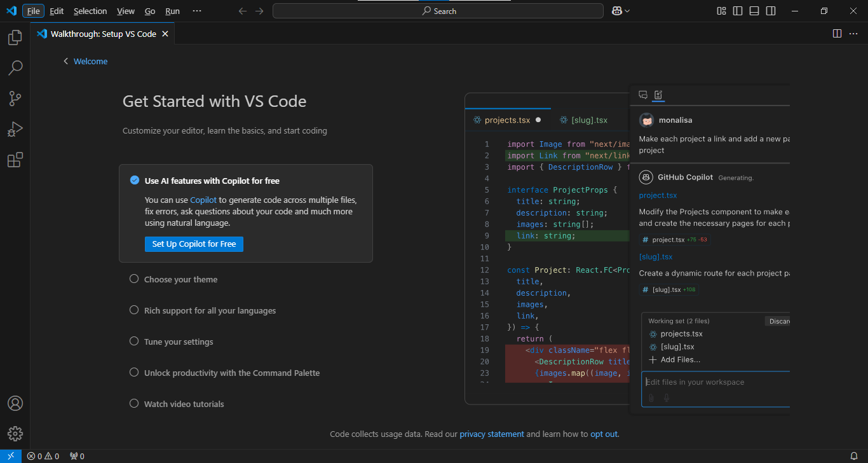Viewport: 868px width, 463px height.
Task: Open the Go menu
Action: (x=150, y=11)
